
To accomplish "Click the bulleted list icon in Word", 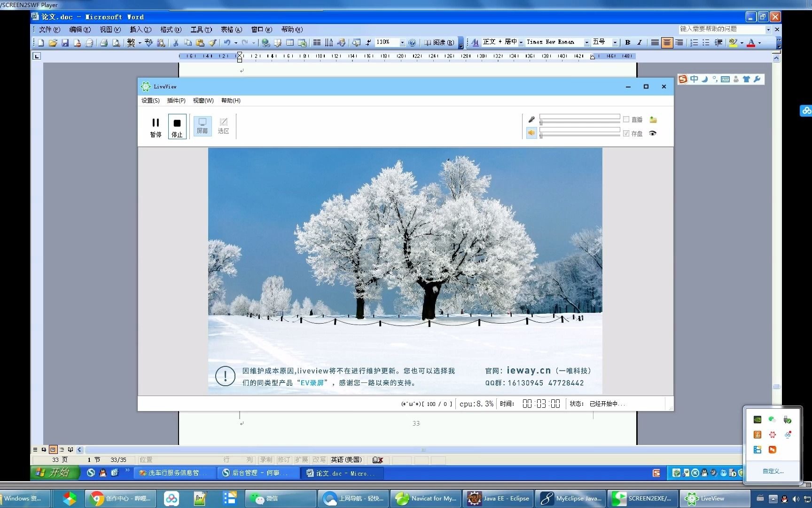I will click(706, 43).
